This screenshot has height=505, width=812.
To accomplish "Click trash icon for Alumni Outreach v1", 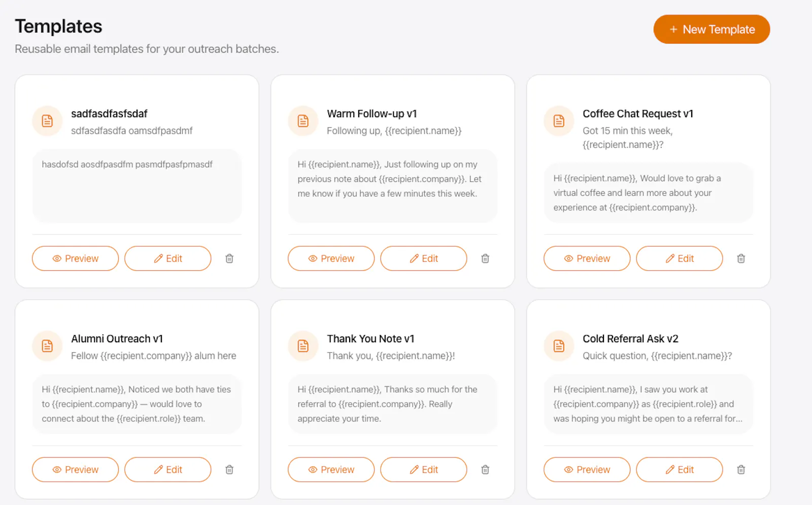I will pos(229,470).
